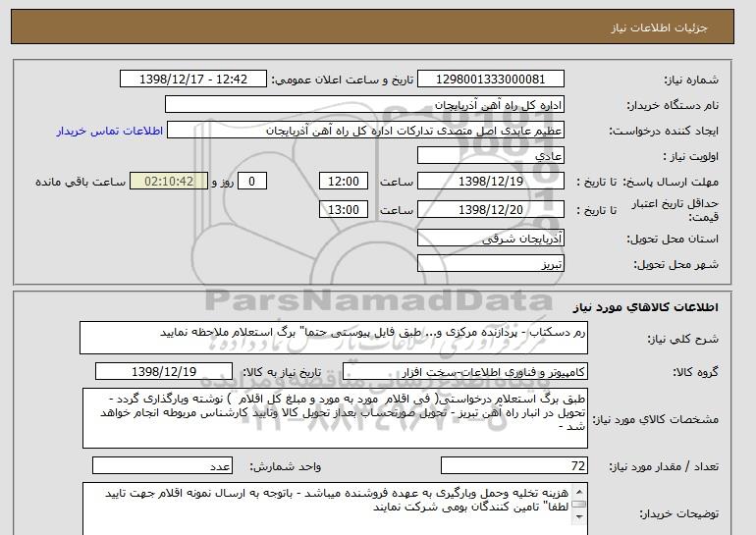
Task: Click the priority field showing عادی
Action: [490, 156]
